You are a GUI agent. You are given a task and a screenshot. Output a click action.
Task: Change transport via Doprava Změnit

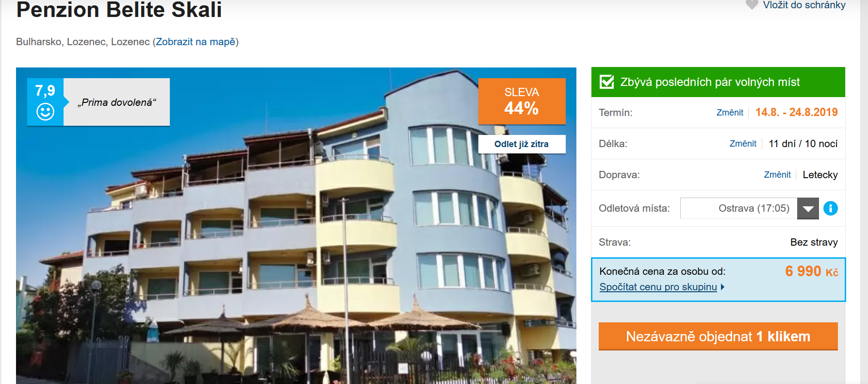(777, 175)
